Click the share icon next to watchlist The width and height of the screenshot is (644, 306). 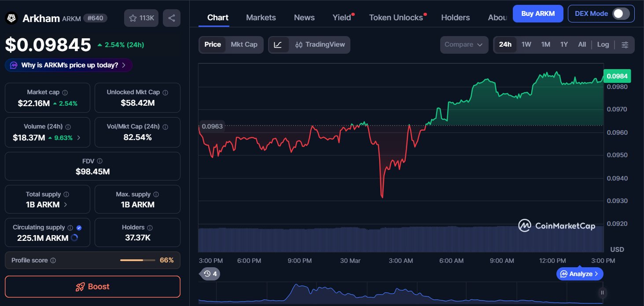coord(172,18)
